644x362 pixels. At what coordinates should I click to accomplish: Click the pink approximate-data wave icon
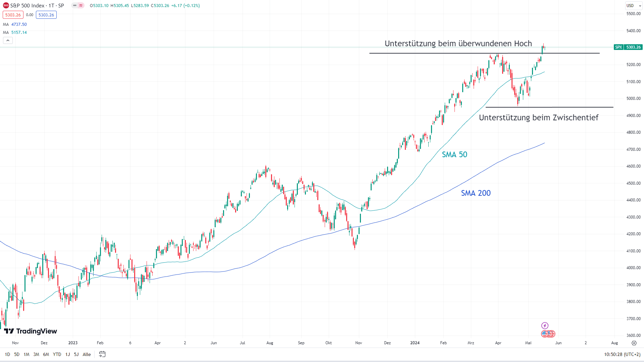pos(81,6)
